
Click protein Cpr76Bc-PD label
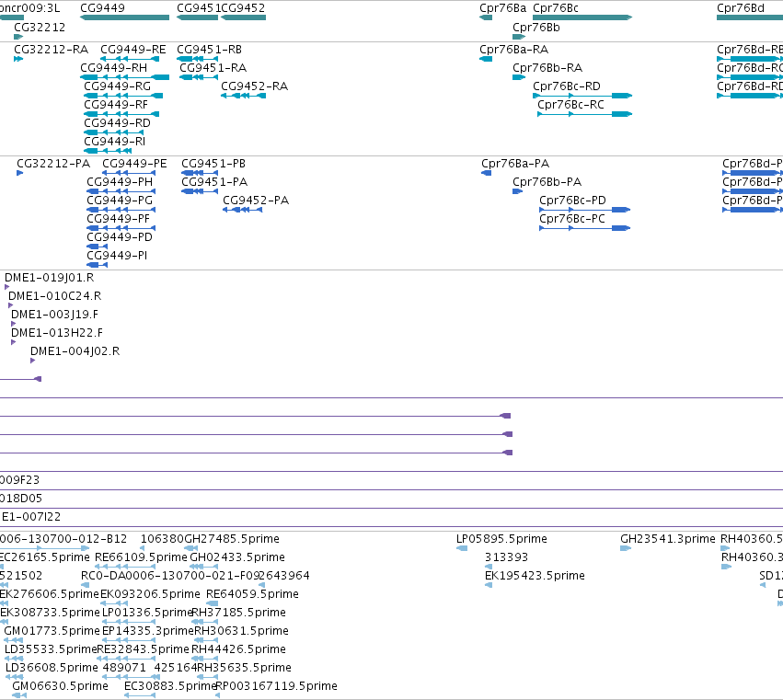pos(573,201)
